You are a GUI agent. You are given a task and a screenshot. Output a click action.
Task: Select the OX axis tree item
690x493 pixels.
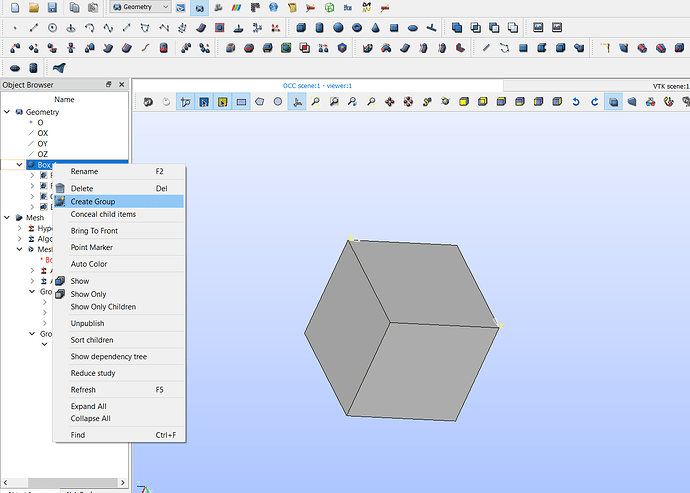[42, 133]
